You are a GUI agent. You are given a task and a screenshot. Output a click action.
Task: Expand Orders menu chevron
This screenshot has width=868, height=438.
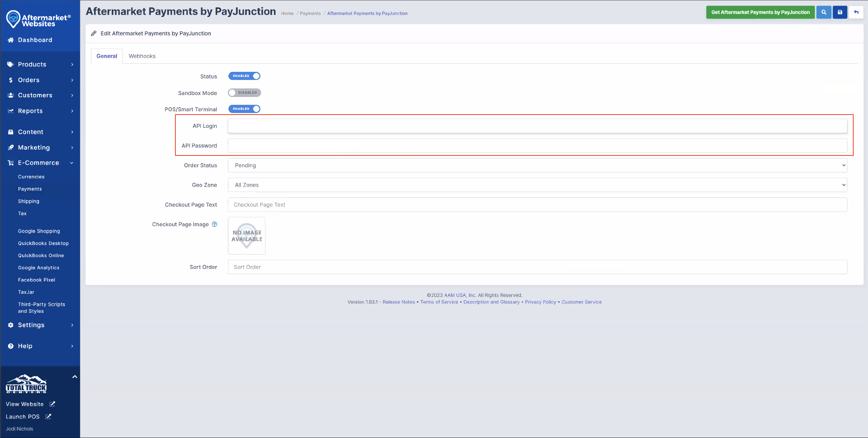pyautogui.click(x=72, y=80)
